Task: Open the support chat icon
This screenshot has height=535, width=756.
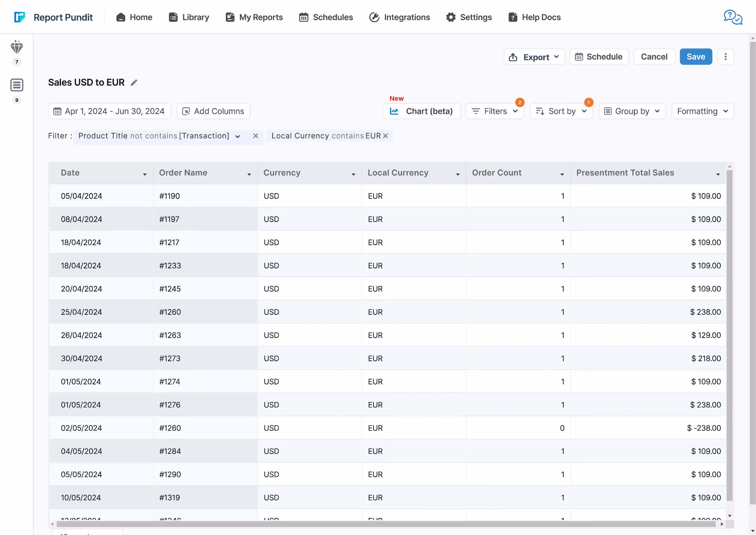Action: coord(733,17)
